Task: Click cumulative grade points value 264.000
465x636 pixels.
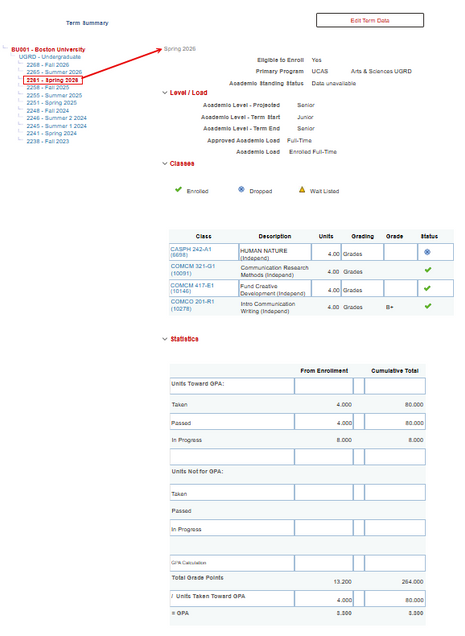Action: [412, 582]
